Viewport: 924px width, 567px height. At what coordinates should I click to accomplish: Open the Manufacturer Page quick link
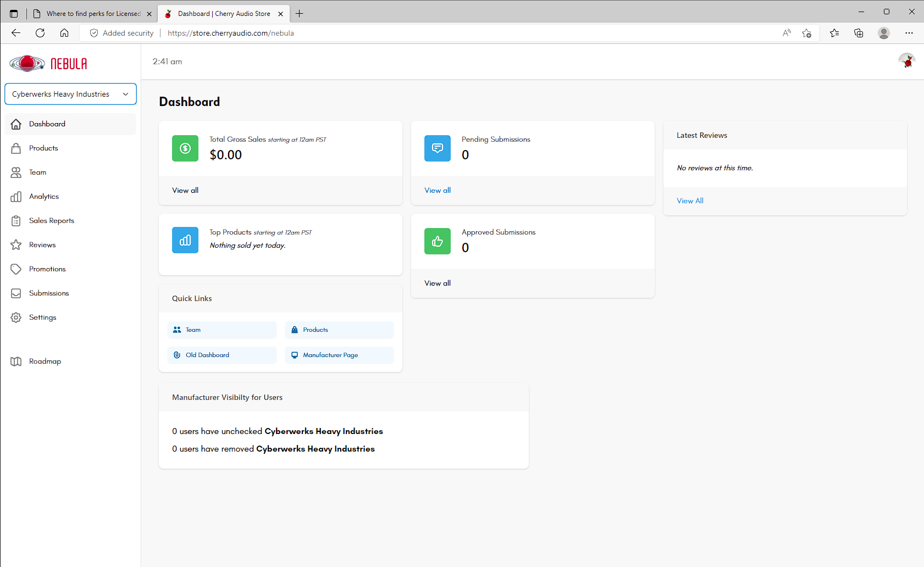coord(339,355)
